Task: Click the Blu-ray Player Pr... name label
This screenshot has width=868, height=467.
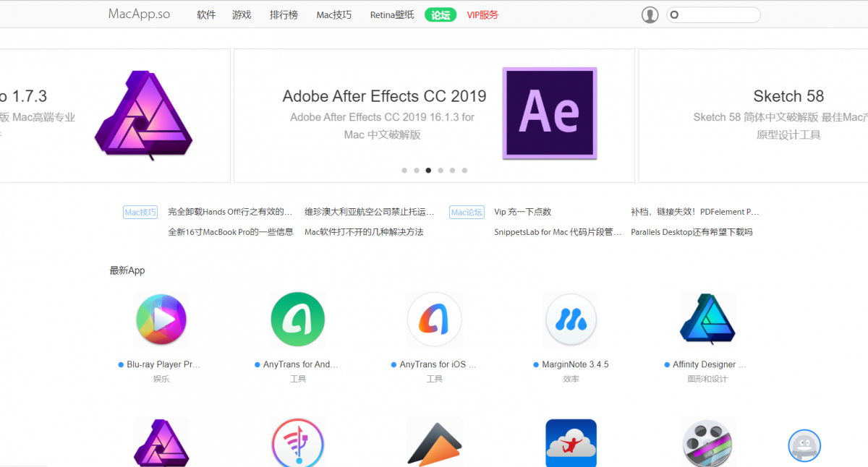Action: click(x=163, y=365)
